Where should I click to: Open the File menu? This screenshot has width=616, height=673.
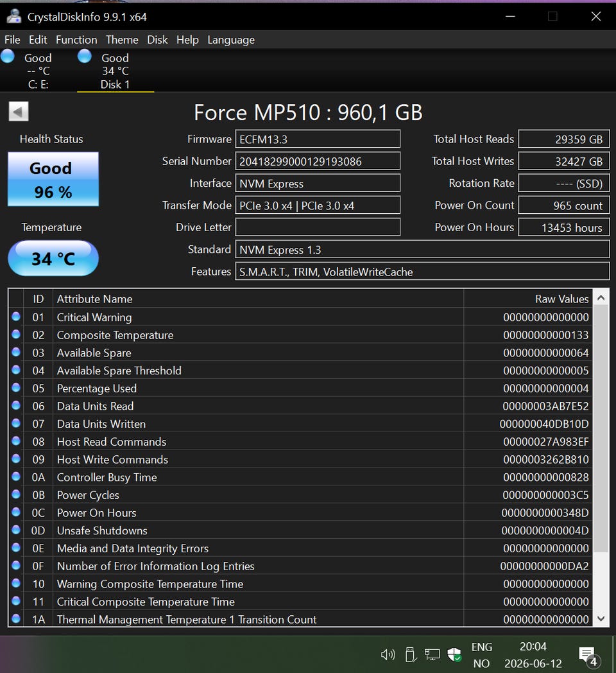(12, 40)
